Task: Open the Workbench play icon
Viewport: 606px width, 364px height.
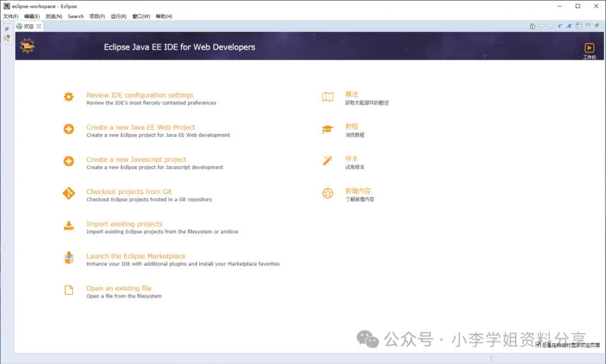Action: (589, 48)
